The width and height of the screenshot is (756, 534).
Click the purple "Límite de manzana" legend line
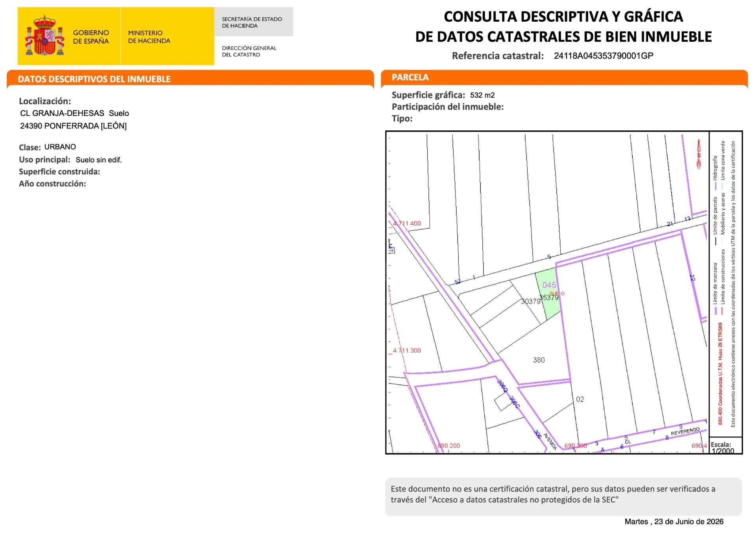tap(715, 311)
